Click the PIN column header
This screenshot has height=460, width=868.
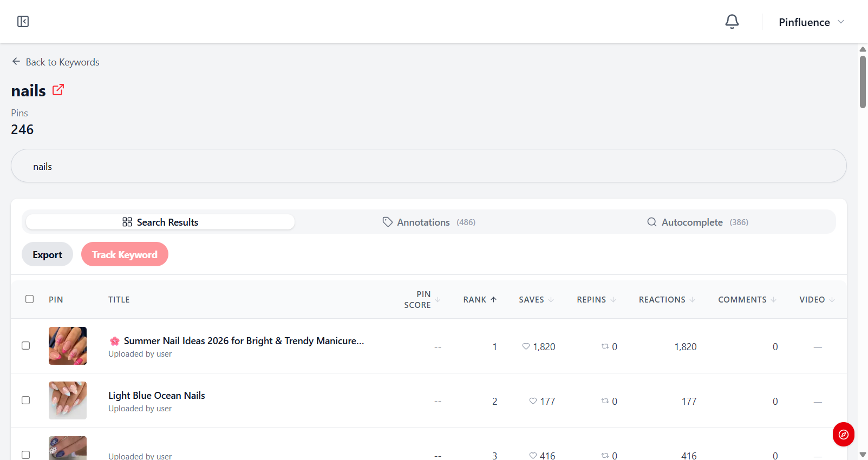click(56, 300)
